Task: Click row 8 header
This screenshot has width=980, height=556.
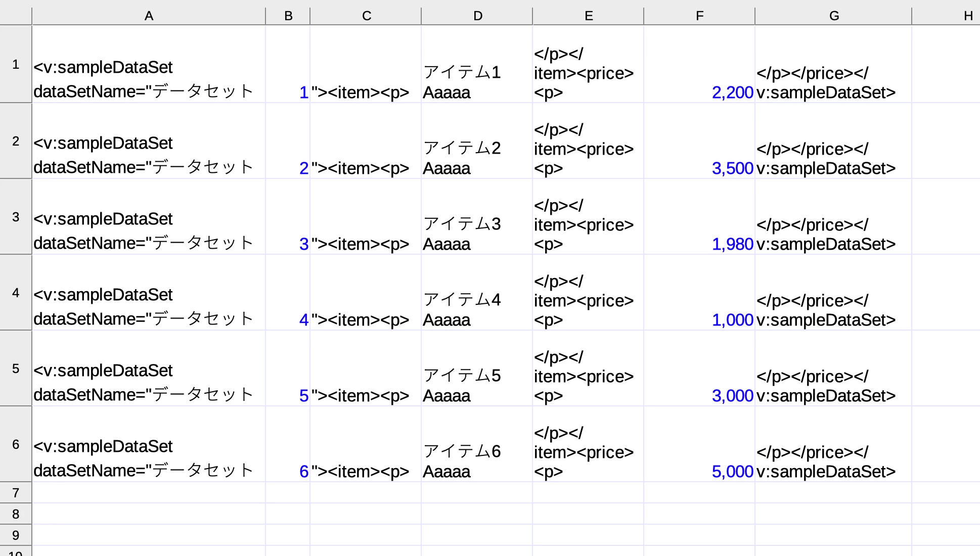Action: 16,514
